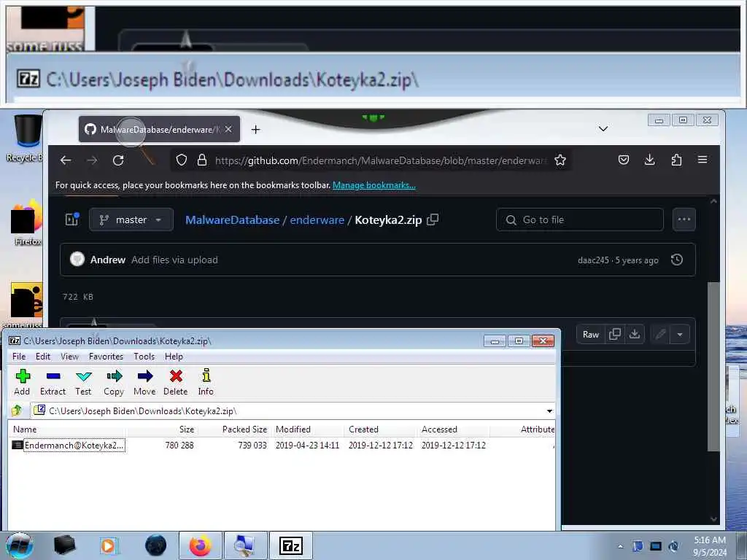Open the Recycle Bin desktop icon

coord(26,139)
